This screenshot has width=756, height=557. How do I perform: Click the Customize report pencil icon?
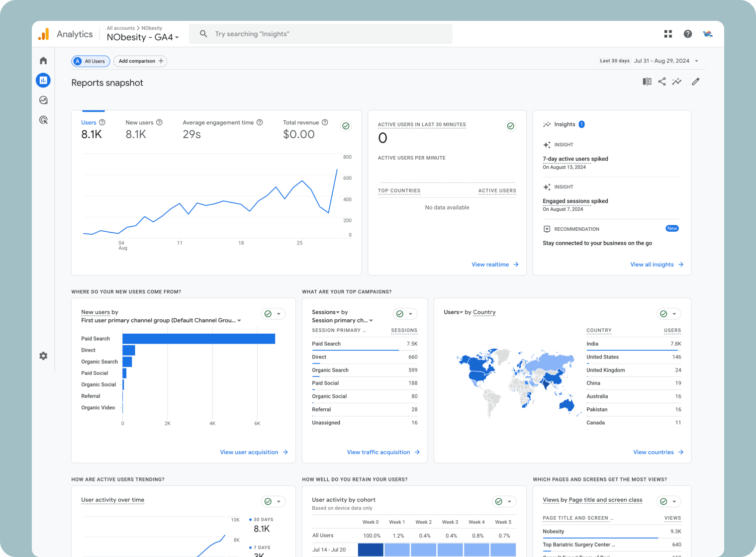tap(695, 82)
